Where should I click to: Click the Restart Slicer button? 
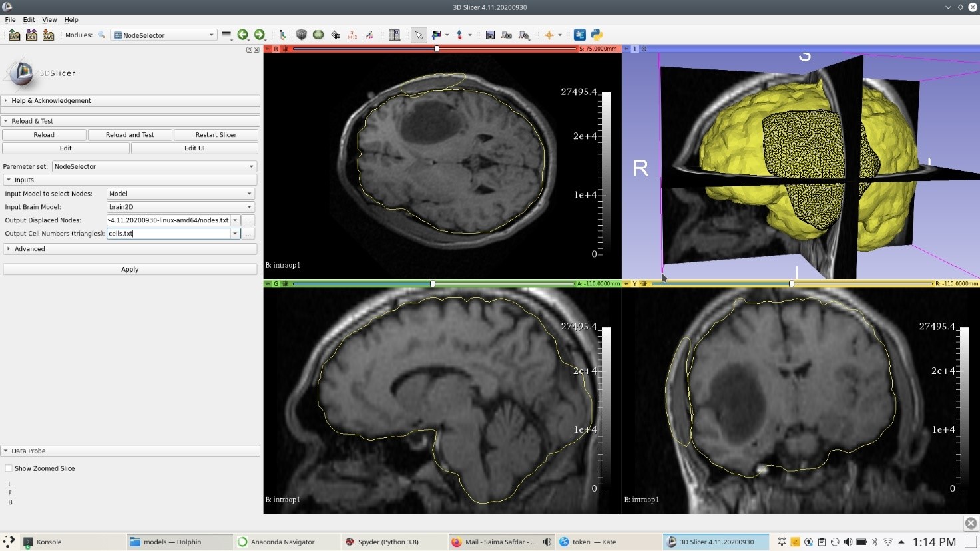(216, 135)
